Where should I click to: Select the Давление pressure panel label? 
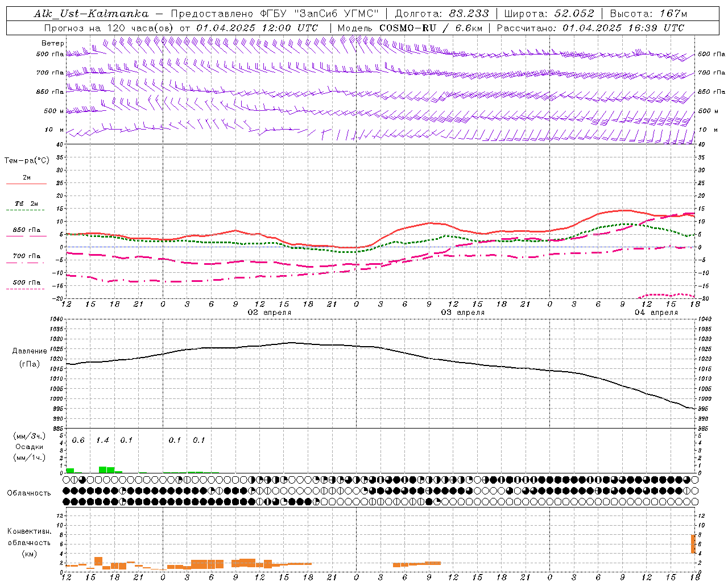30,351
